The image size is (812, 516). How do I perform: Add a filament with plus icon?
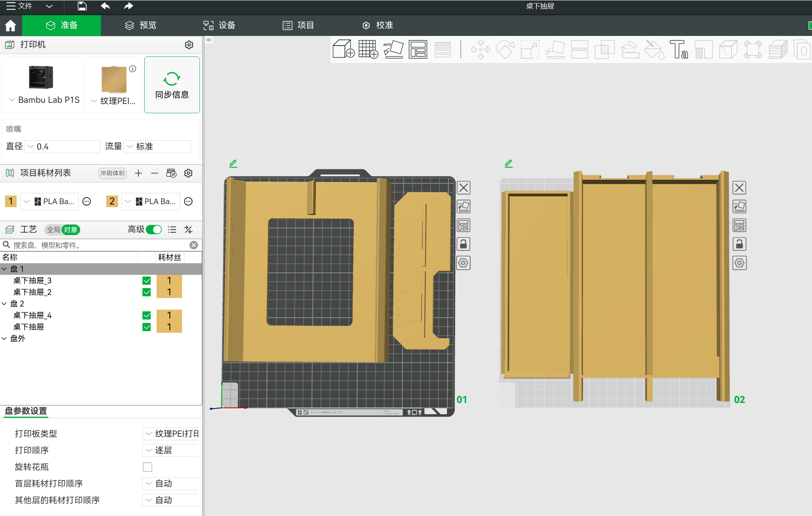pos(138,173)
